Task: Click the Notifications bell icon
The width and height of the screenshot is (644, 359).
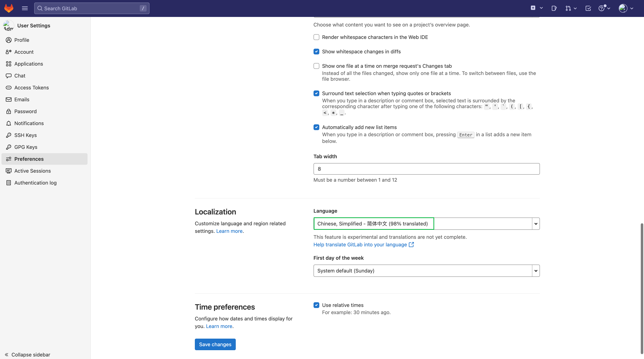Action: (8, 123)
